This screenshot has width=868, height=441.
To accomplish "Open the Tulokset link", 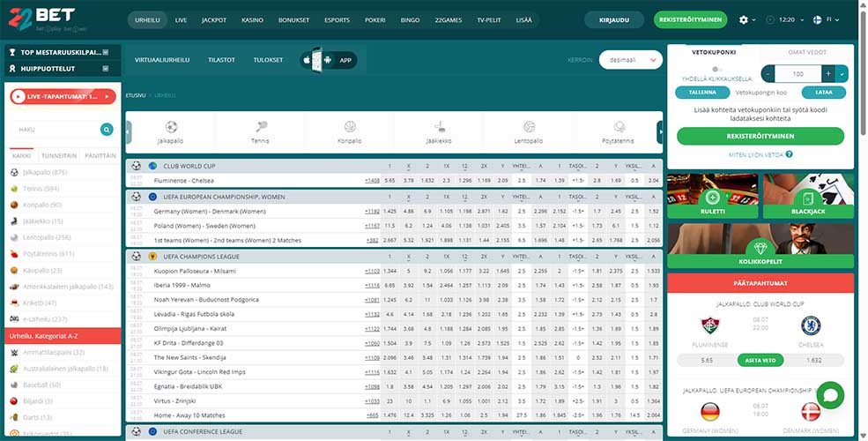I will 269,60.
